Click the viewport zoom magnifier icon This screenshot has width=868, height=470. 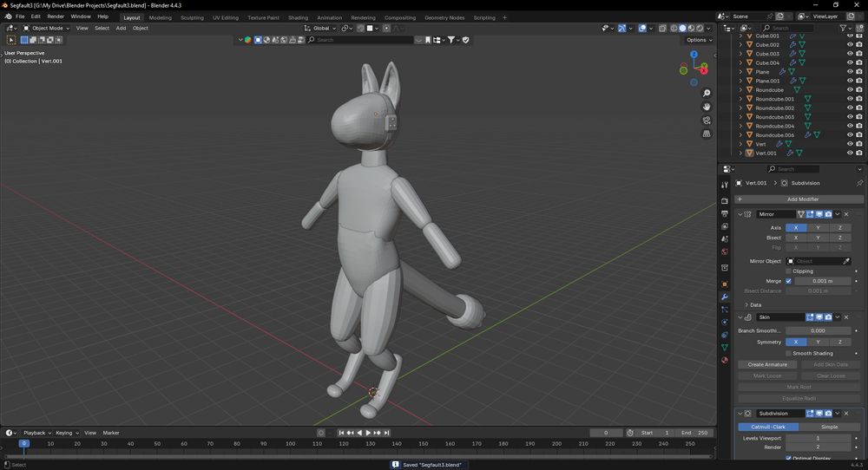[x=707, y=93]
